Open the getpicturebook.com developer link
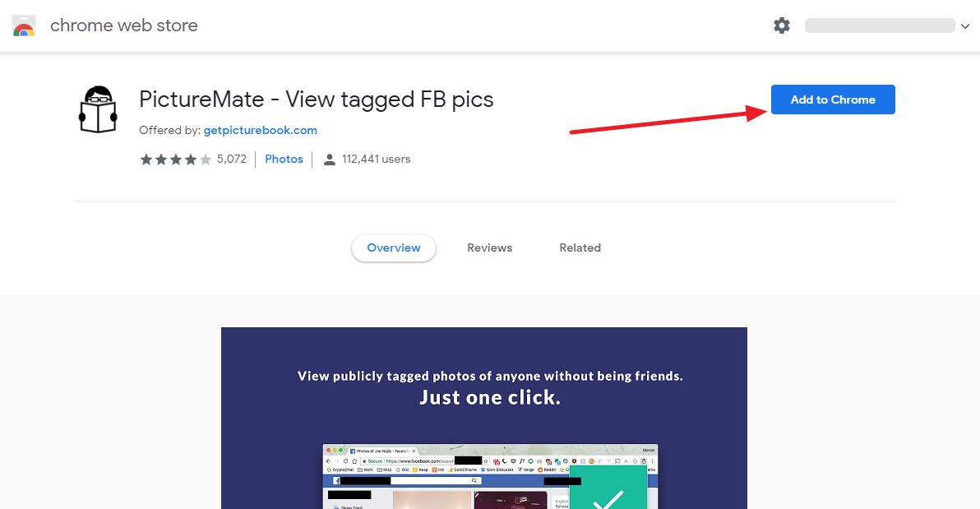 (x=261, y=130)
